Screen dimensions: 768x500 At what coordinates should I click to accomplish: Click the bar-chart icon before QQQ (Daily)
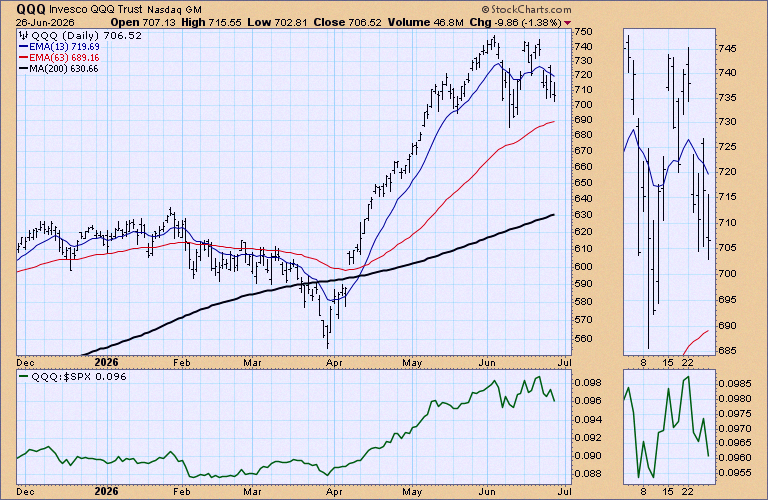point(23,35)
